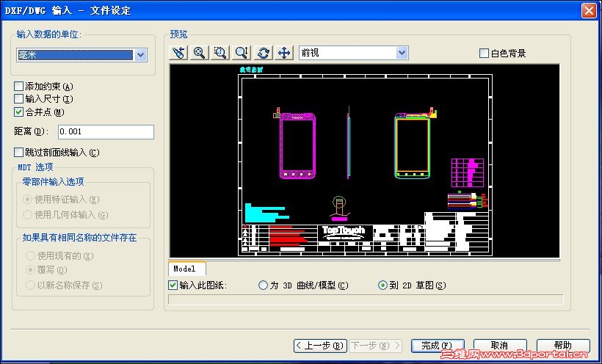Click the 距离 value field 0.001
The width and height of the screenshot is (602, 364).
[x=106, y=131]
